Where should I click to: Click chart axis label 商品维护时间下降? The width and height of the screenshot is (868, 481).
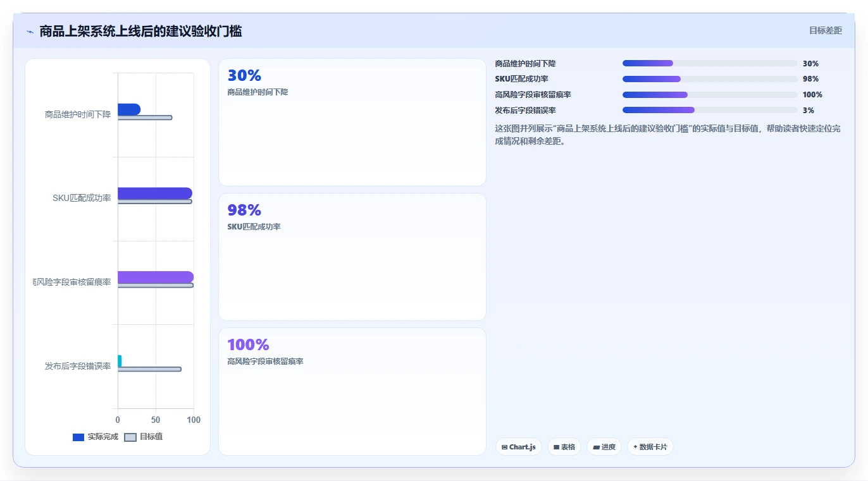coord(78,114)
